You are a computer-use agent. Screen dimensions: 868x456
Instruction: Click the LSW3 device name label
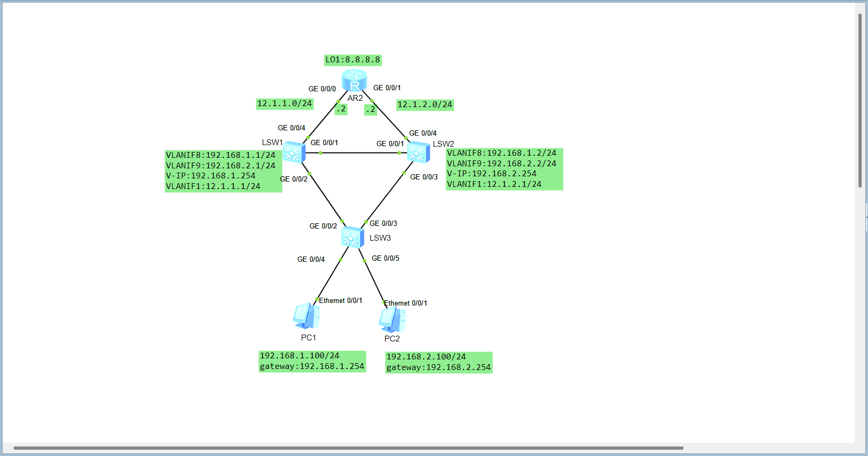tap(380, 238)
